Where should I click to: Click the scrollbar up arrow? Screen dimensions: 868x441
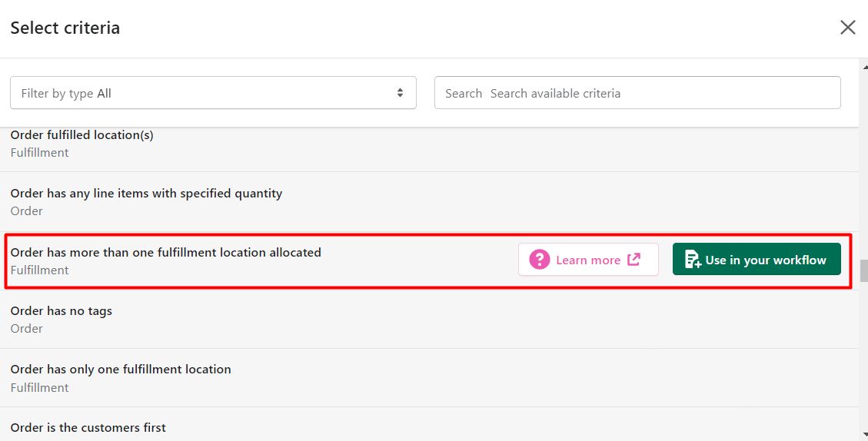pos(865,66)
